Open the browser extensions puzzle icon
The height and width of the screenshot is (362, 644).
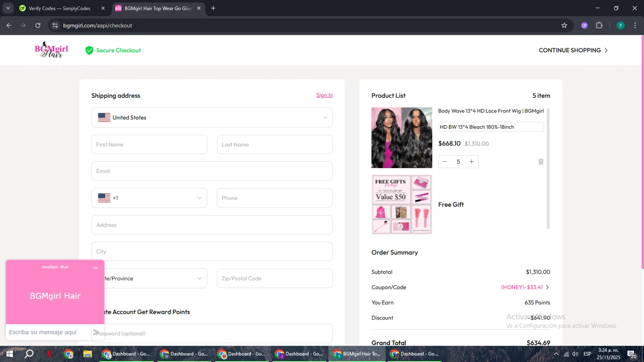point(599,25)
